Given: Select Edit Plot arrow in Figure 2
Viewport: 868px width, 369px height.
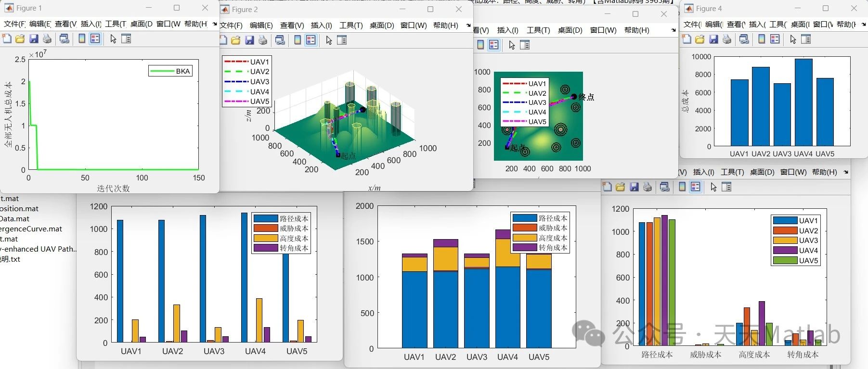Looking at the screenshot, I should [329, 40].
